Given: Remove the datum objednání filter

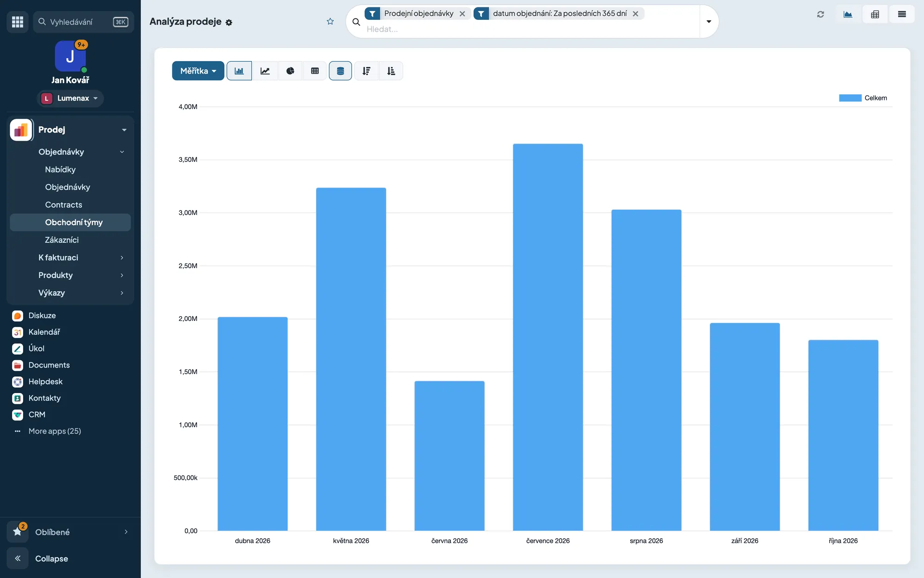Looking at the screenshot, I should pos(635,14).
